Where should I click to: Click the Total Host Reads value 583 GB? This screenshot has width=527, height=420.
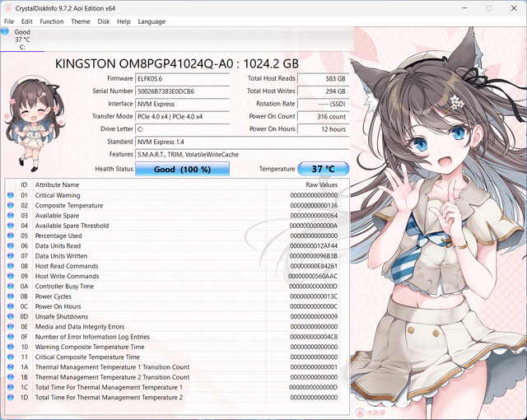pos(324,78)
